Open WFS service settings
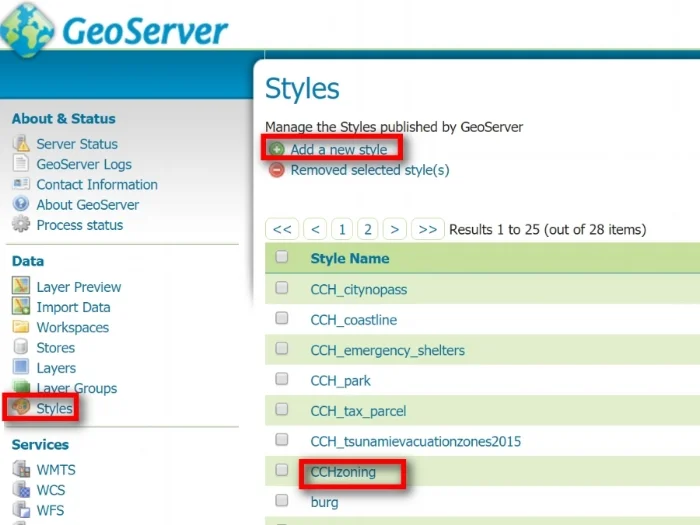The width and height of the screenshot is (700, 525). click(50, 510)
